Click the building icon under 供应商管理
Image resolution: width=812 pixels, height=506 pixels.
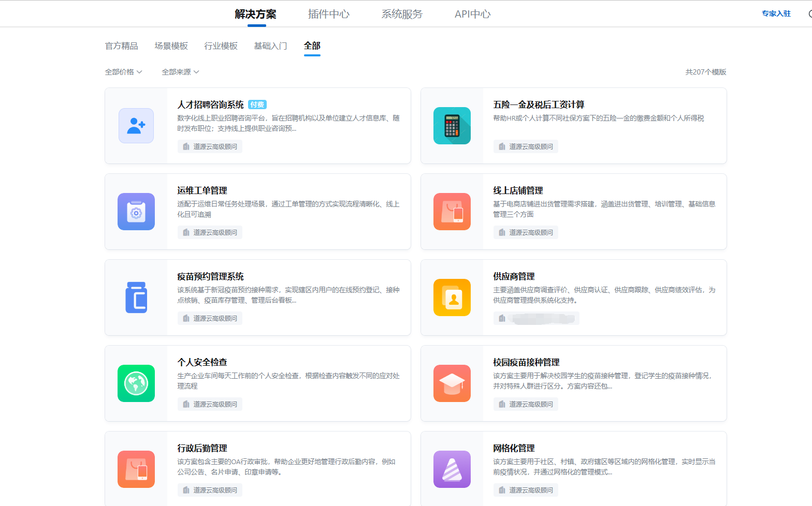pos(502,319)
